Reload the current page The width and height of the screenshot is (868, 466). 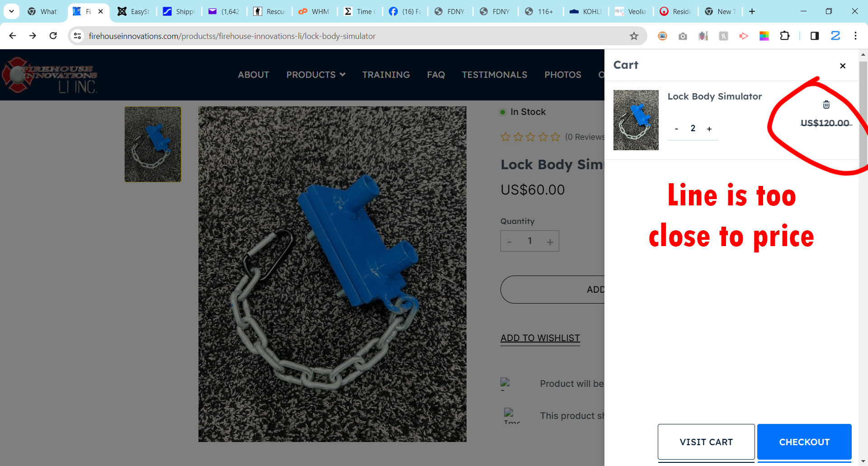[53, 36]
